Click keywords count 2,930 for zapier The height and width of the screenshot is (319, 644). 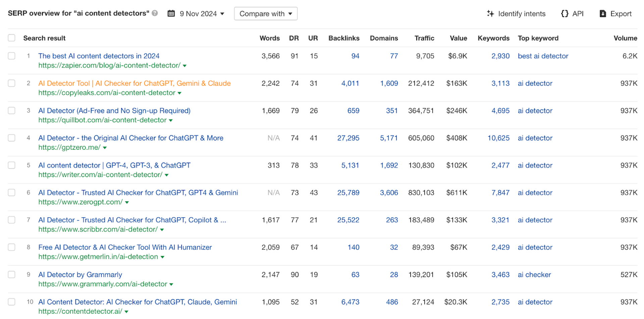tap(500, 56)
